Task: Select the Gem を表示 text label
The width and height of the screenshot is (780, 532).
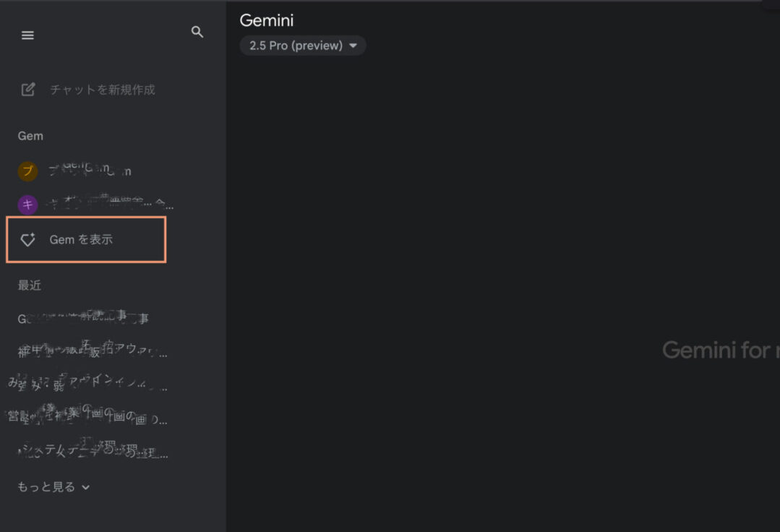Action: (81, 240)
